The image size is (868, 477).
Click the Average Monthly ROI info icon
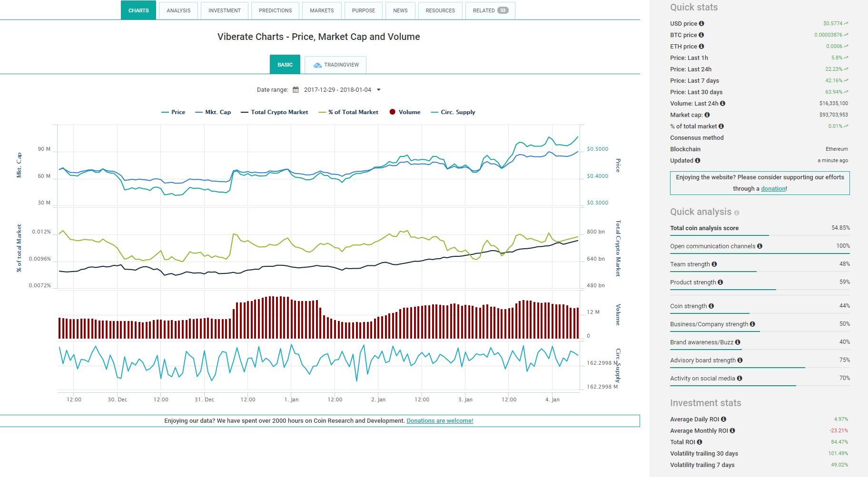tap(732, 430)
